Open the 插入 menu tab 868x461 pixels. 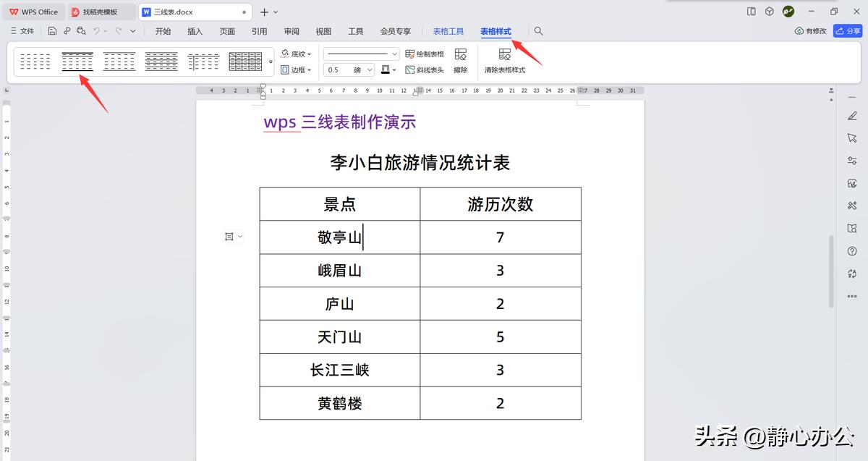coord(195,31)
